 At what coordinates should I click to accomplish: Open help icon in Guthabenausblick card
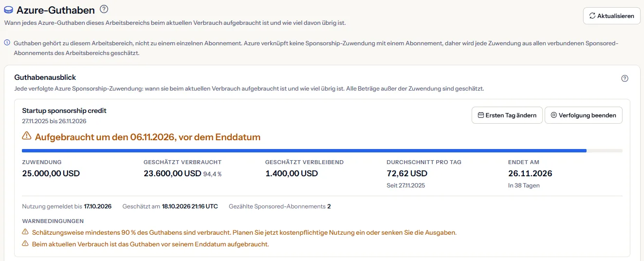point(625,78)
